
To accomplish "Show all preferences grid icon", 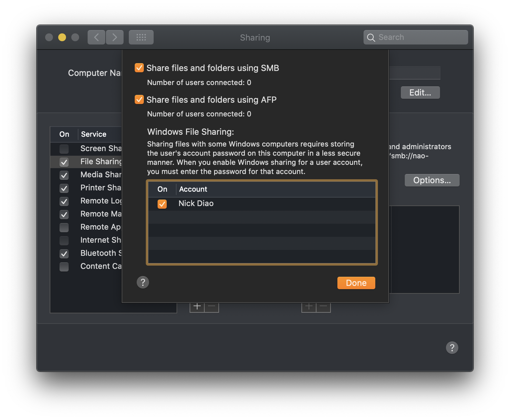I will point(141,37).
